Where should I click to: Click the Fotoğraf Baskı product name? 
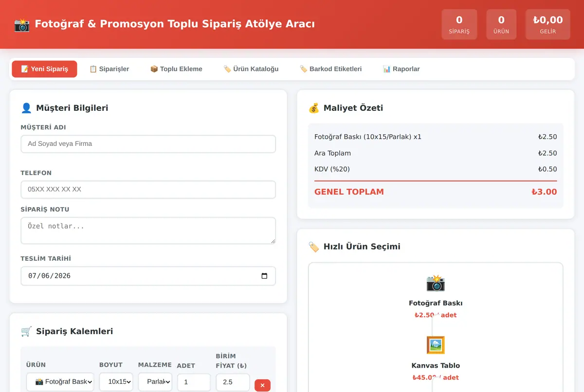(436, 303)
